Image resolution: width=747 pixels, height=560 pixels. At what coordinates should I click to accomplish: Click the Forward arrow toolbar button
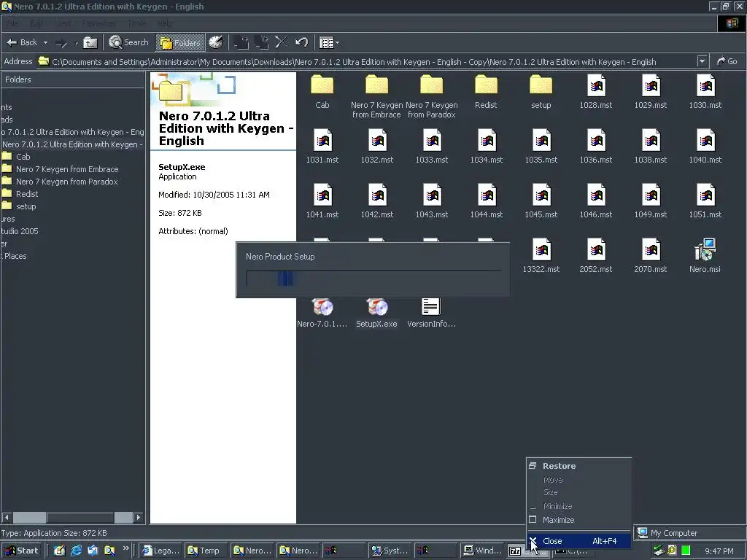coord(61,43)
